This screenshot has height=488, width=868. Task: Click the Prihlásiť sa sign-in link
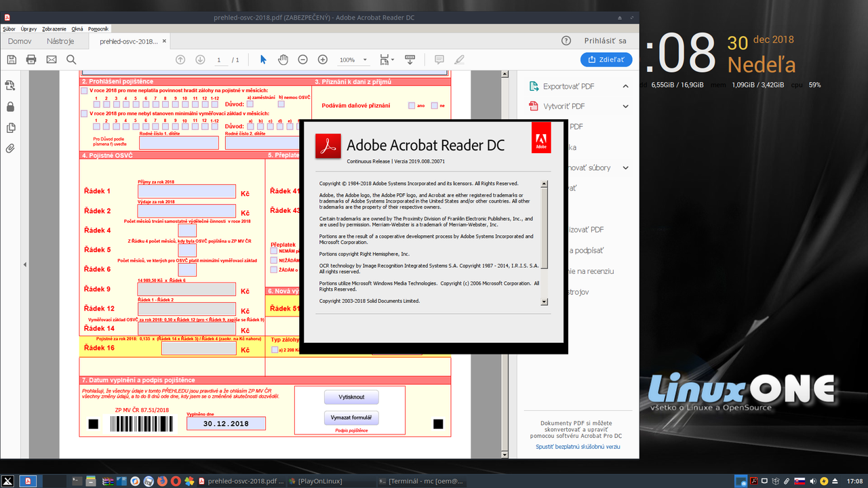606,41
